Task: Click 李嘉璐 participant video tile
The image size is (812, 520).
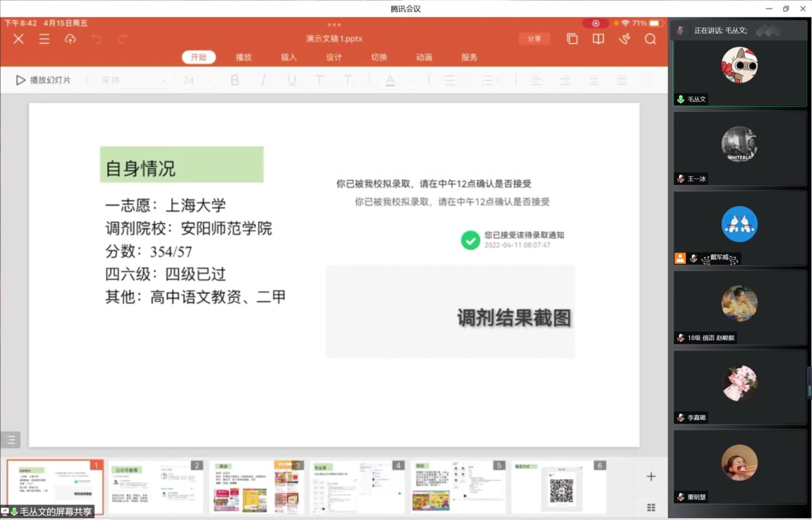Action: coord(740,387)
